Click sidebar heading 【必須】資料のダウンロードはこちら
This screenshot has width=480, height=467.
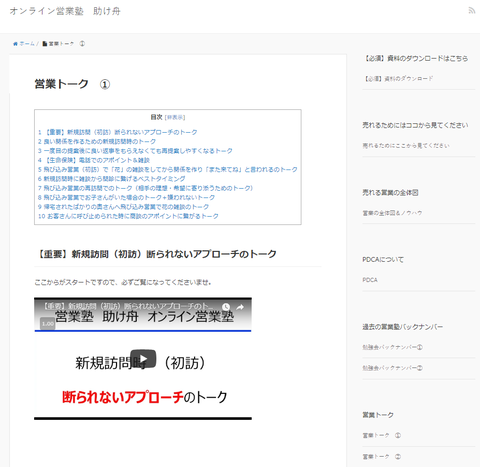click(x=416, y=58)
